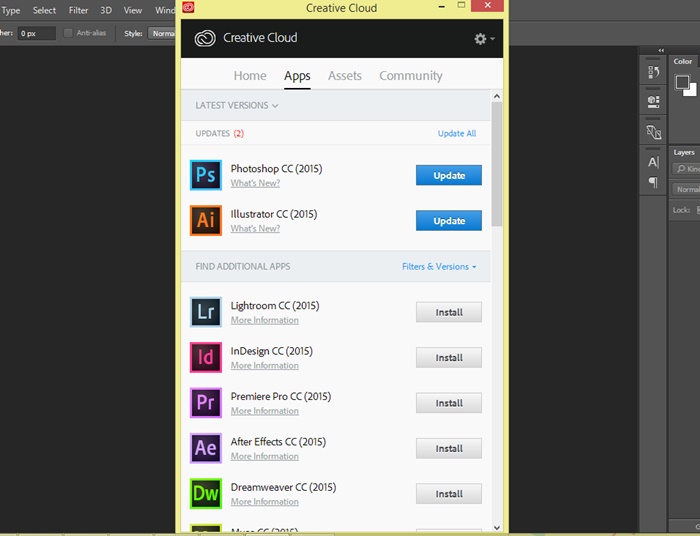Click the Layers kind search field

(x=687, y=169)
